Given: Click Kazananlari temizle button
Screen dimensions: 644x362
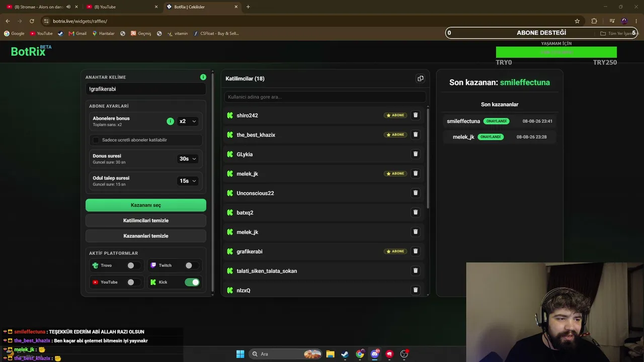Looking at the screenshot, I should pos(146,236).
